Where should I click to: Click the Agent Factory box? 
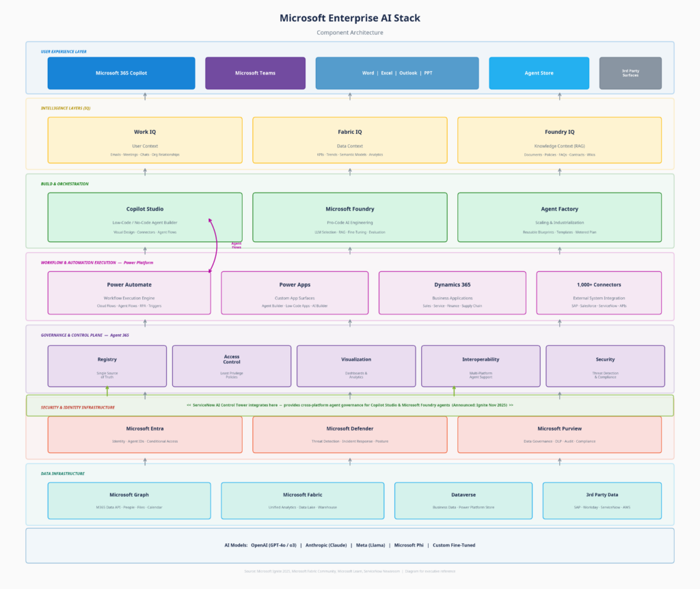click(x=559, y=217)
